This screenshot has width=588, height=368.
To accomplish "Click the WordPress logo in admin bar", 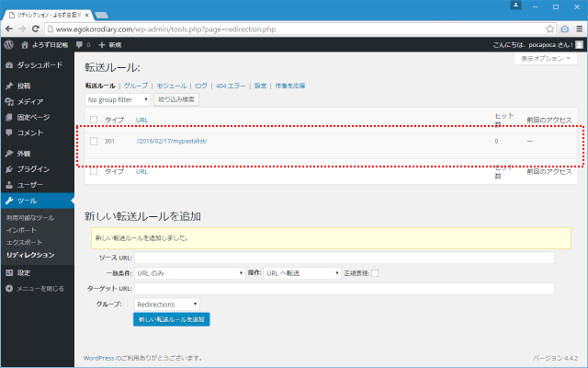I will tap(8, 44).
